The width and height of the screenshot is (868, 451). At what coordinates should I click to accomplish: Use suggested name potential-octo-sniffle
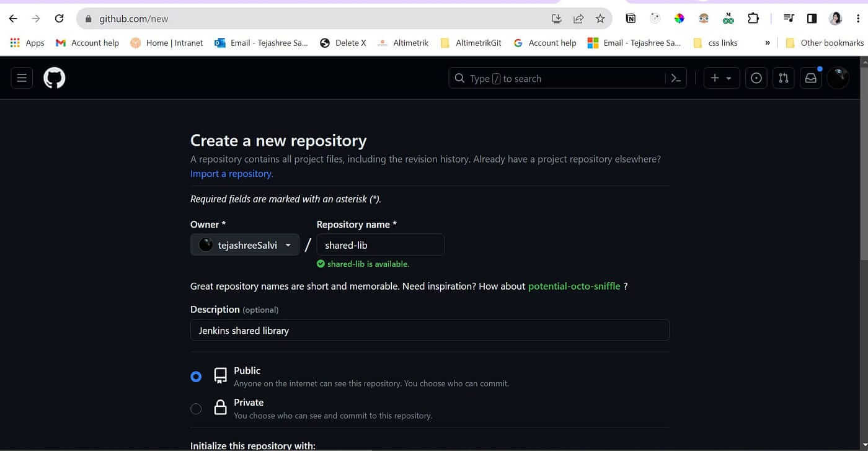(x=574, y=286)
